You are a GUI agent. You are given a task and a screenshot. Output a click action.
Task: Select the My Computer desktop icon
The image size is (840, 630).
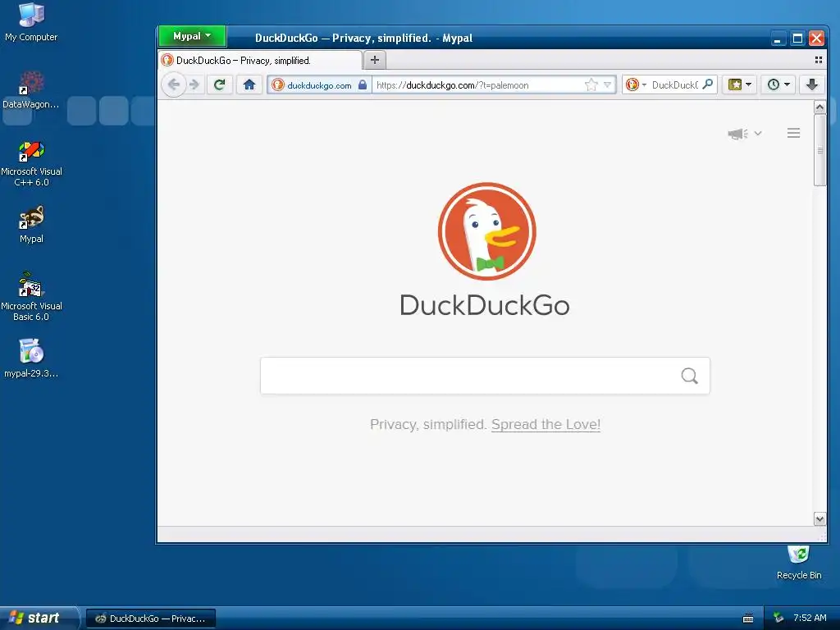pyautogui.click(x=31, y=22)
